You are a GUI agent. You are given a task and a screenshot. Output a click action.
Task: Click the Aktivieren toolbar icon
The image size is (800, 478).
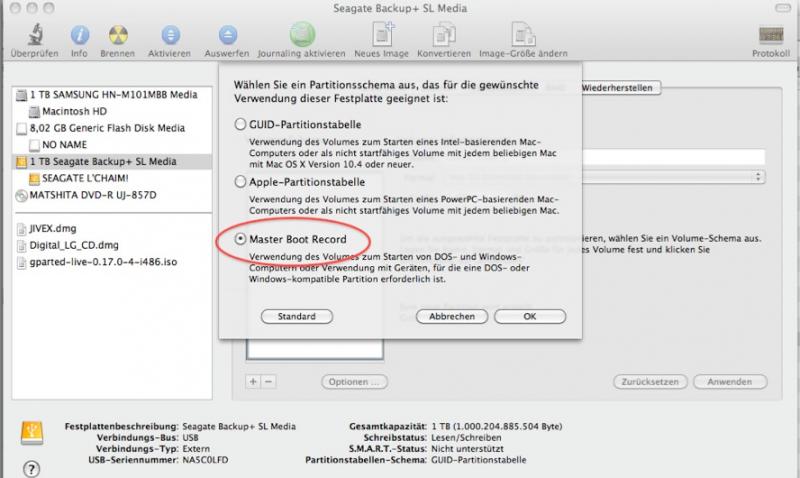(170, 34)
